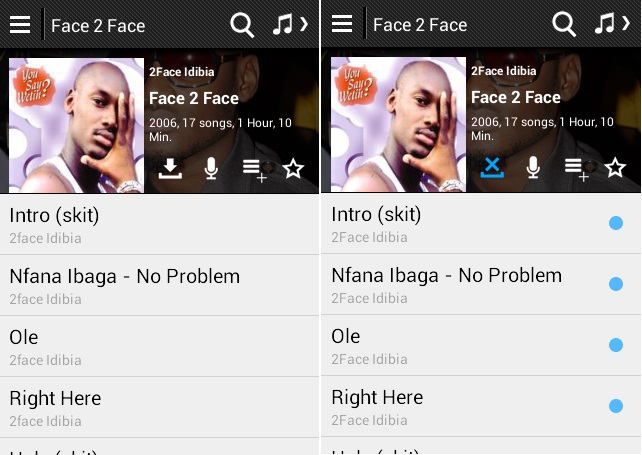Image resolution: width=642 pixels, height=455 pixels.
Task: Tap the microphone icon beside the blue X
Action: click(533, 168)
